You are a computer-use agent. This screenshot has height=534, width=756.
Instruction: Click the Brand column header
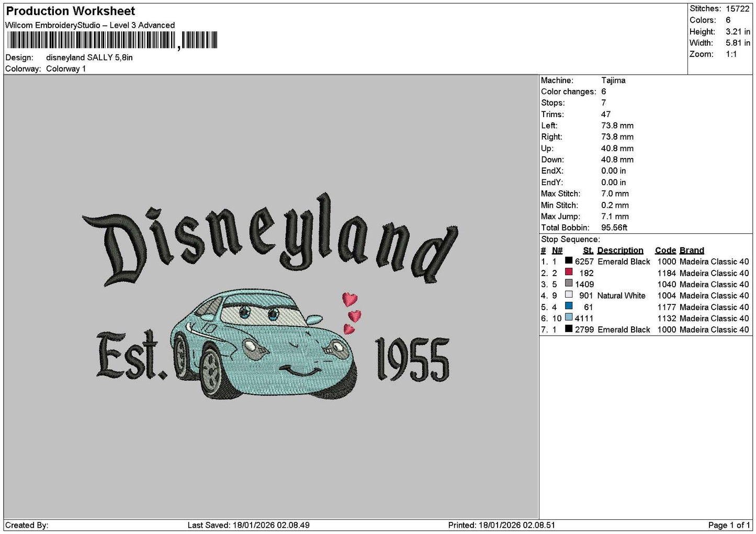click(692, 251)
